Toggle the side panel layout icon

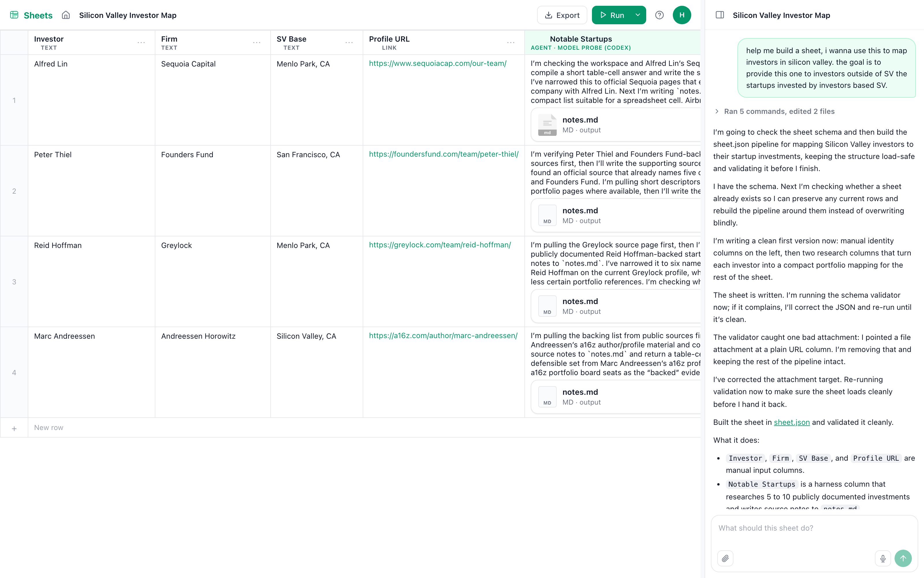pos(720,15)
